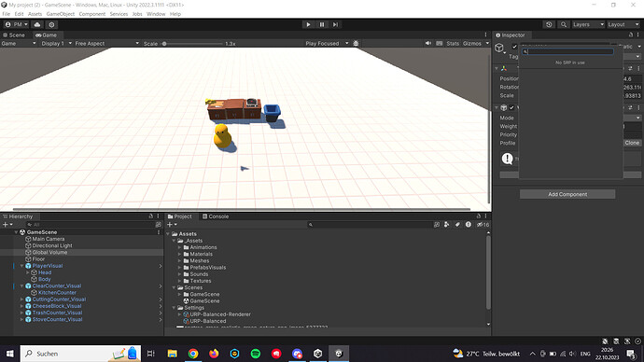Select Floor object in Hierarchy
Screen dimensions: 644x362
(38, 259)
